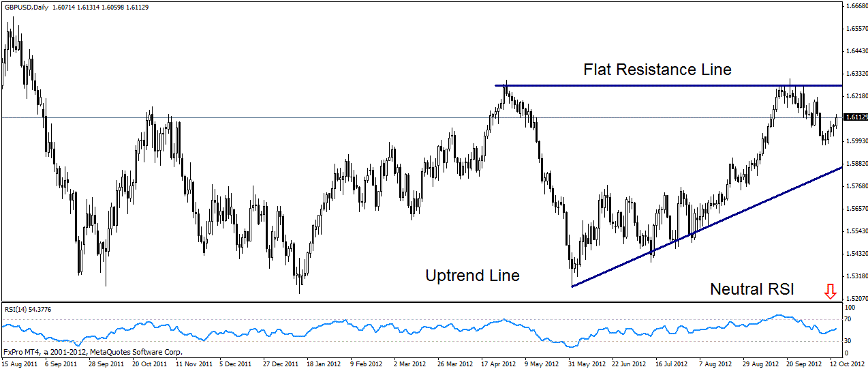Click the 22 Jun 2012 date label
The width and height of the screenshot is (868, 369).
(629, 364)
